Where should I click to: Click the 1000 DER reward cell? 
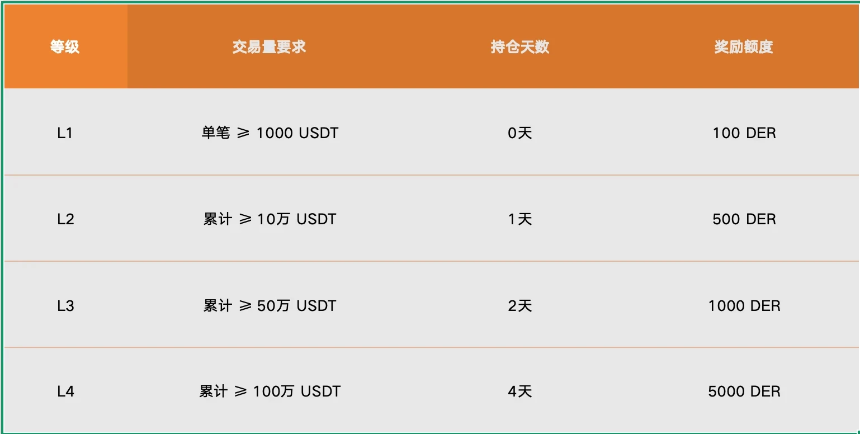pyautogui.click(x=744, y=305)
